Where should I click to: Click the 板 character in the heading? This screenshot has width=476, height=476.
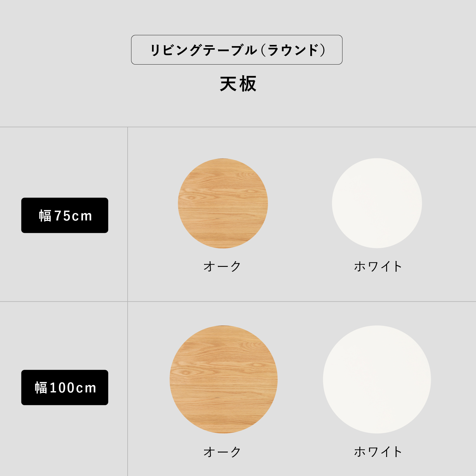[x=248, y=84]
